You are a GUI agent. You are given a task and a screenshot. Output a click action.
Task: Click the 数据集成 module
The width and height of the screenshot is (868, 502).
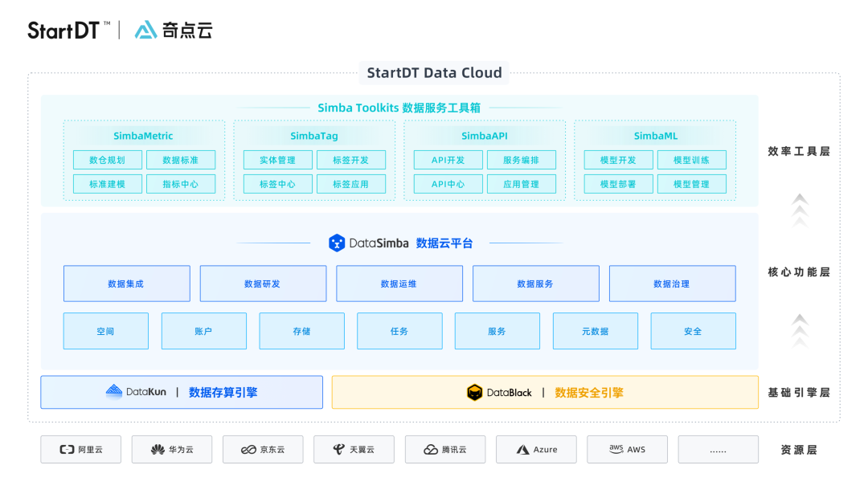tap(127, 284)
